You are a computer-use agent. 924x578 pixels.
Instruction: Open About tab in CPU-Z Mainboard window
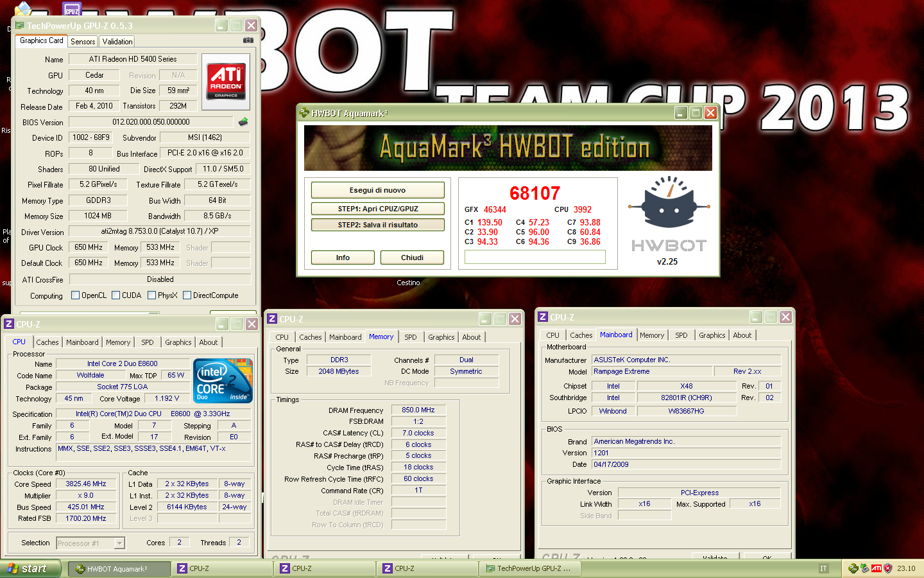tap(742, 335)
